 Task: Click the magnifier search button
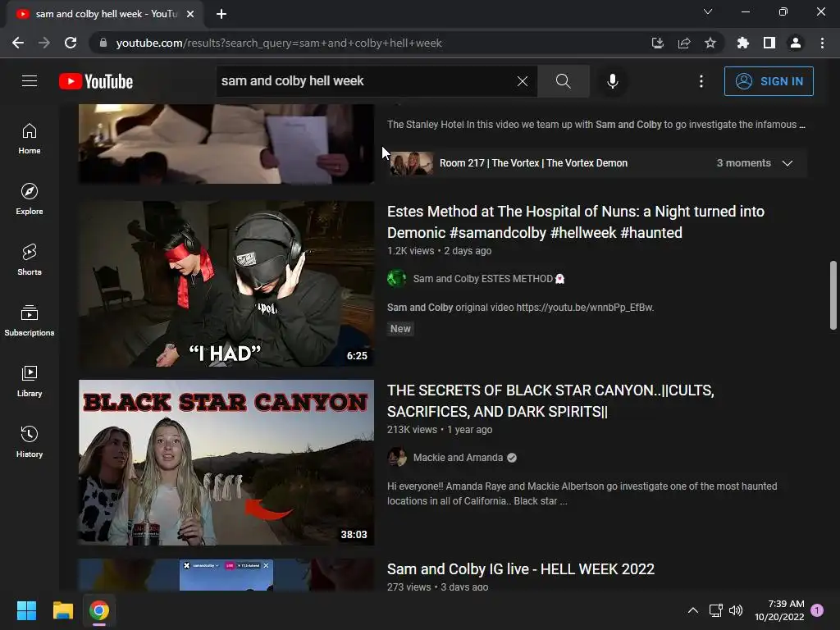[x=563, y=81]
